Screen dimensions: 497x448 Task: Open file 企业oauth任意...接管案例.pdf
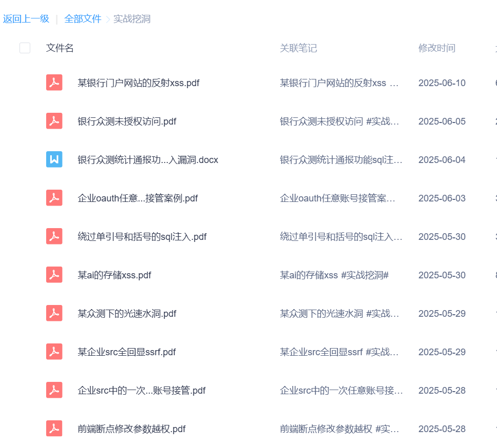[x=137, y=198]
